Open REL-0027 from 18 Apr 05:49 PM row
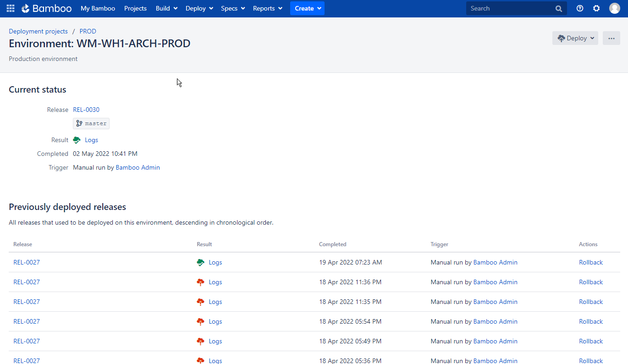This screenshot has width=628, height=364. pyautogui.click(x=27, y=342)
